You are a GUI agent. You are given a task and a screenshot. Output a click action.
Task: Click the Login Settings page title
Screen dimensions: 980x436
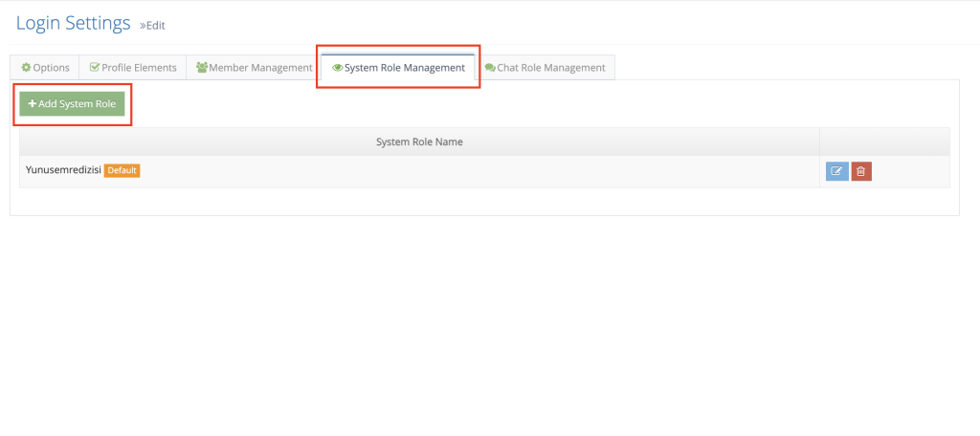[73, 23]
